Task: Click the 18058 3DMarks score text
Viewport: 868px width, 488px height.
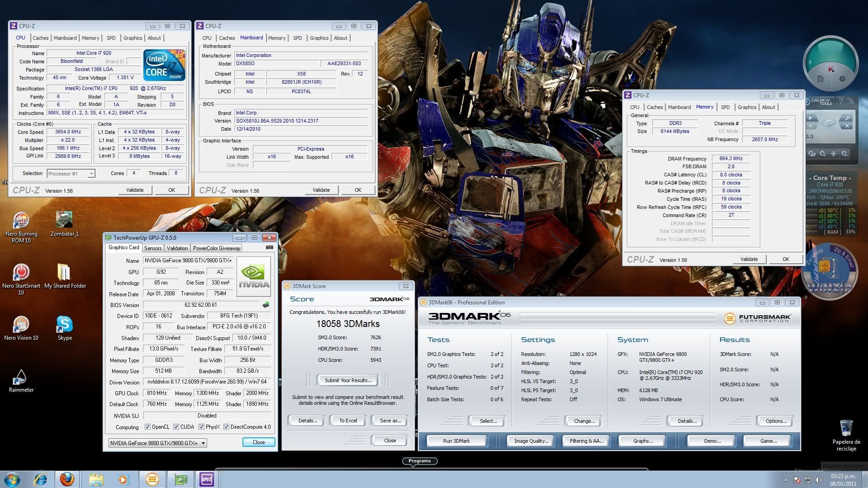Action: pyautogui.click(x=347, y=324)
